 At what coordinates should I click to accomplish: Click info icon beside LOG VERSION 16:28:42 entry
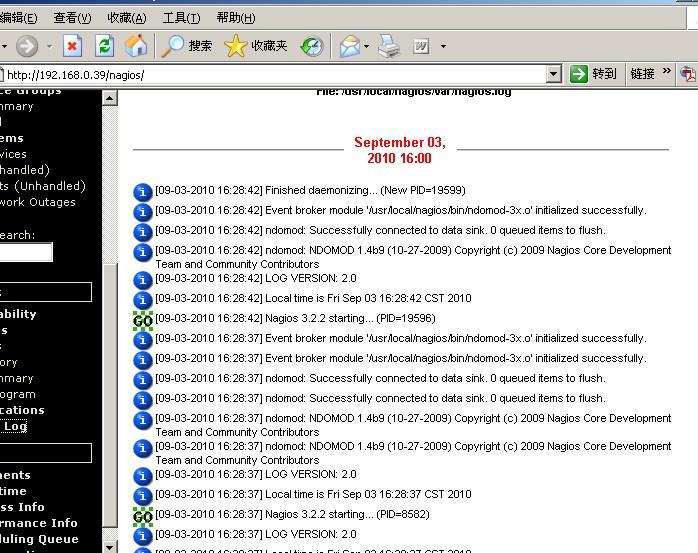point(143,280)
